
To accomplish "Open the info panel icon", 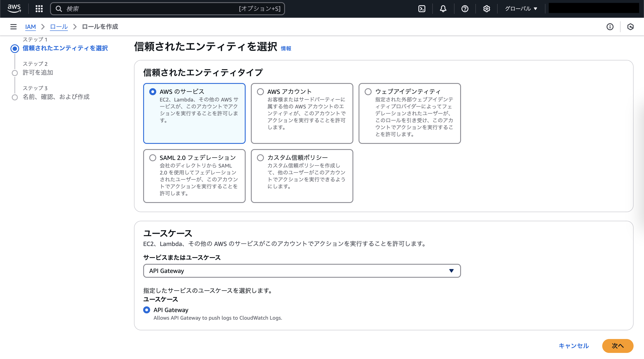I will (x=610, y=27).
